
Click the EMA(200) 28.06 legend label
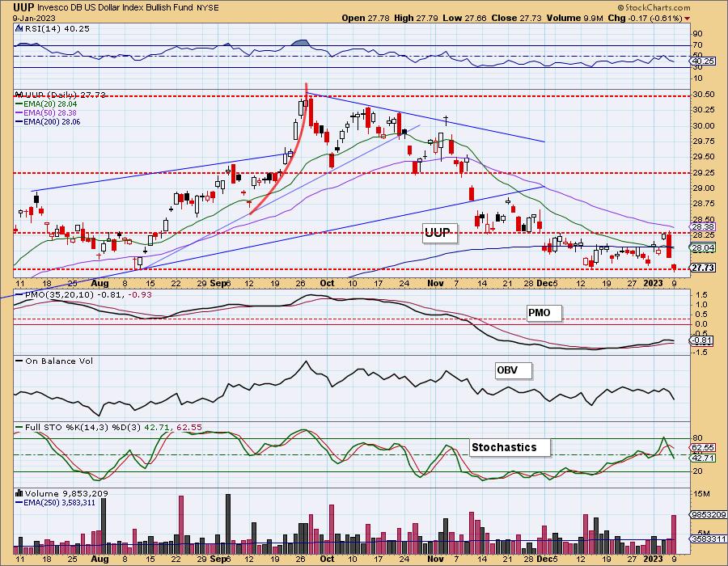point(53,122)
